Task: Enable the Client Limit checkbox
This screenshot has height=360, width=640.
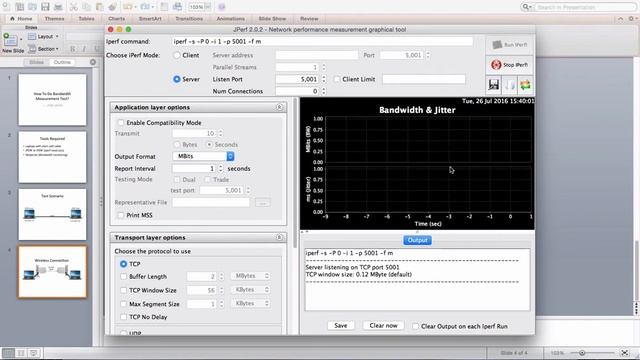Action: (x=337, y=79)
